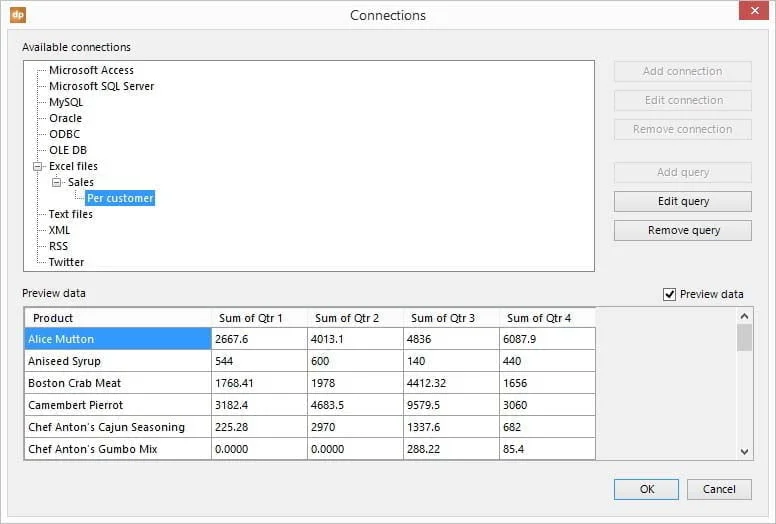The height and width of the screenshot is (524, 776).
Task: Toggle the Preview data checkbox
Action: coord(669,294)
